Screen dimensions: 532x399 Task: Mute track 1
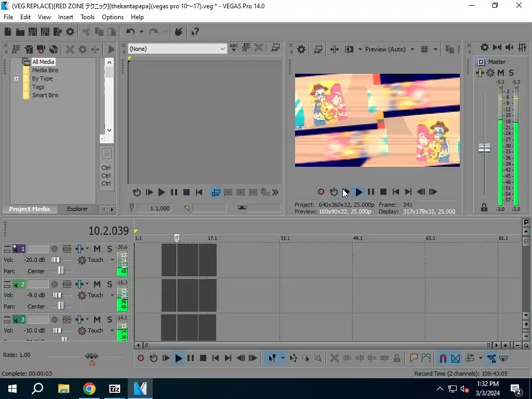click(x=97, y=249)
